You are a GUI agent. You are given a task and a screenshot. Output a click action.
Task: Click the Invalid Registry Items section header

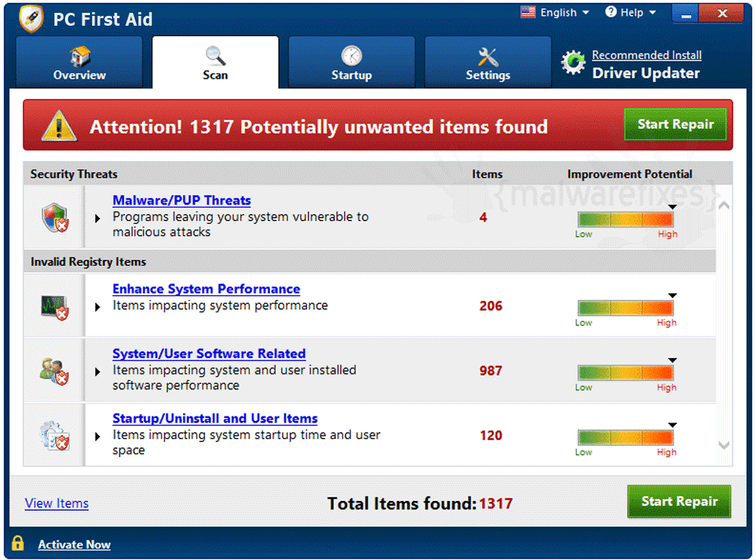[x=88, y=261]
